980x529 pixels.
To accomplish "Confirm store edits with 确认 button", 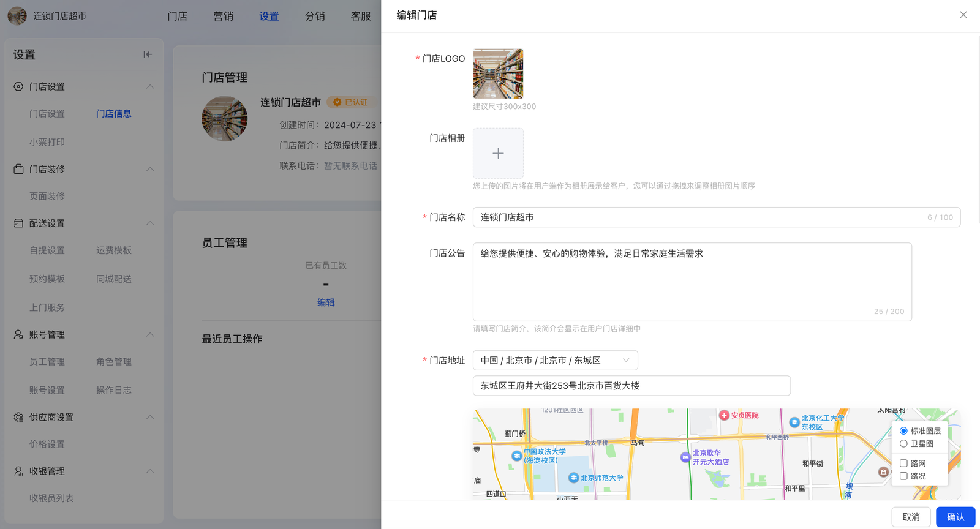I will pyautogui.click(x=955, y=517).
